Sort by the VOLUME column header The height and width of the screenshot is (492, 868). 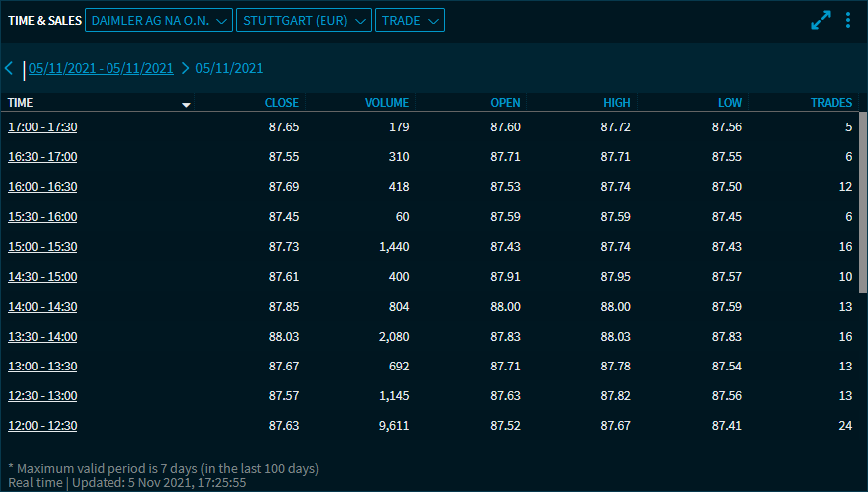coord(386,103)
